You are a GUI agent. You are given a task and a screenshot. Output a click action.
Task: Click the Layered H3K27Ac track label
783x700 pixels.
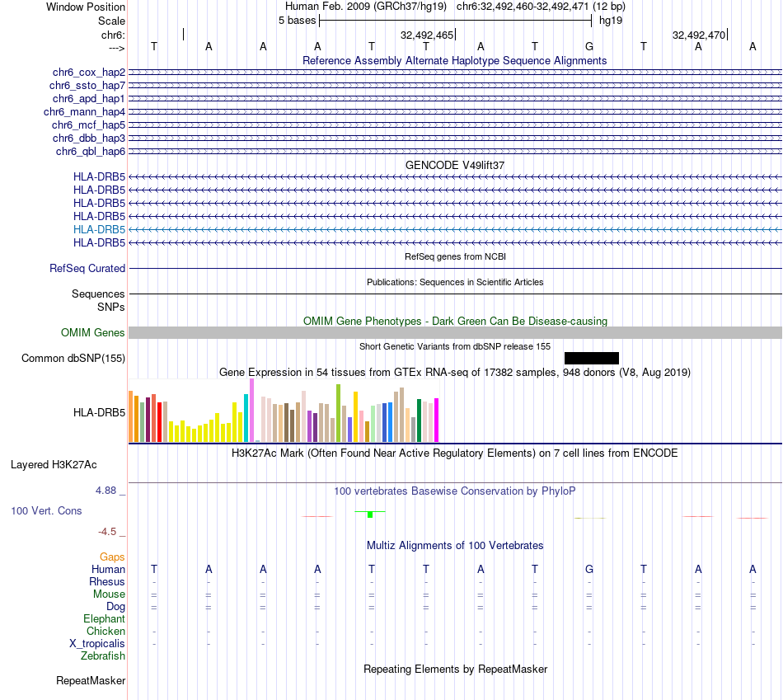54,465
